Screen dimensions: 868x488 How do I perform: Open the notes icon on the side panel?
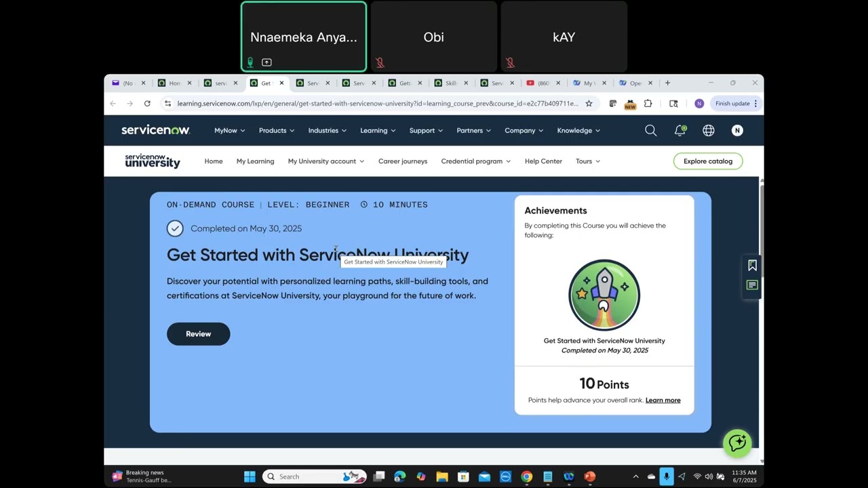(752, 285)
